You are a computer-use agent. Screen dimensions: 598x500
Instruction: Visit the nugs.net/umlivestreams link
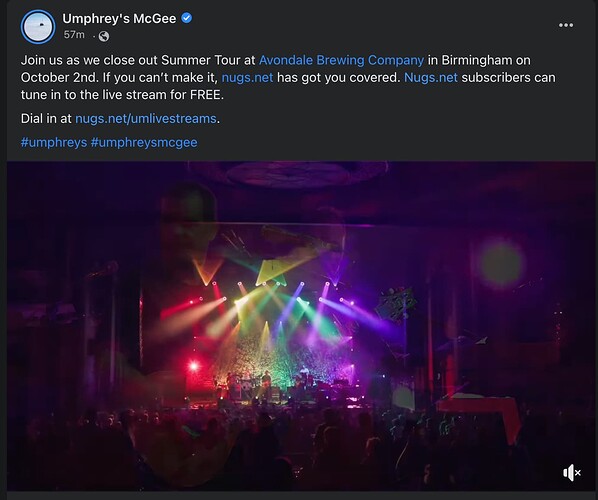(x=146, y=119)
